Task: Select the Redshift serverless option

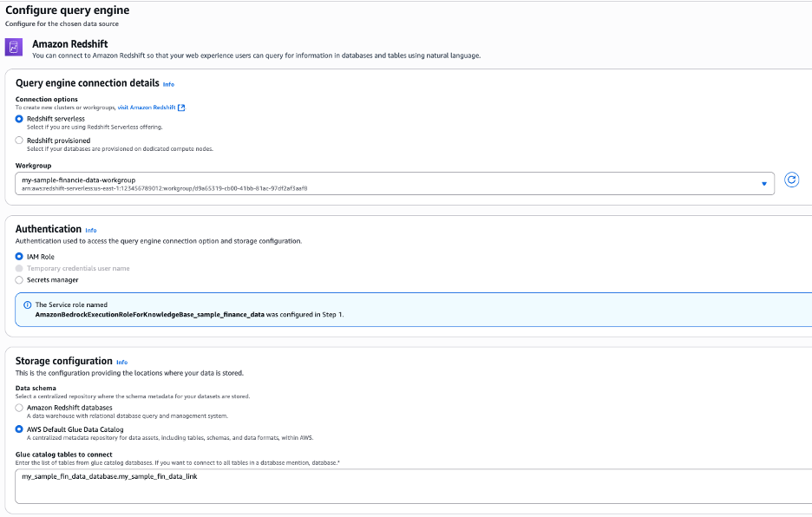Action: coord(18,119)
